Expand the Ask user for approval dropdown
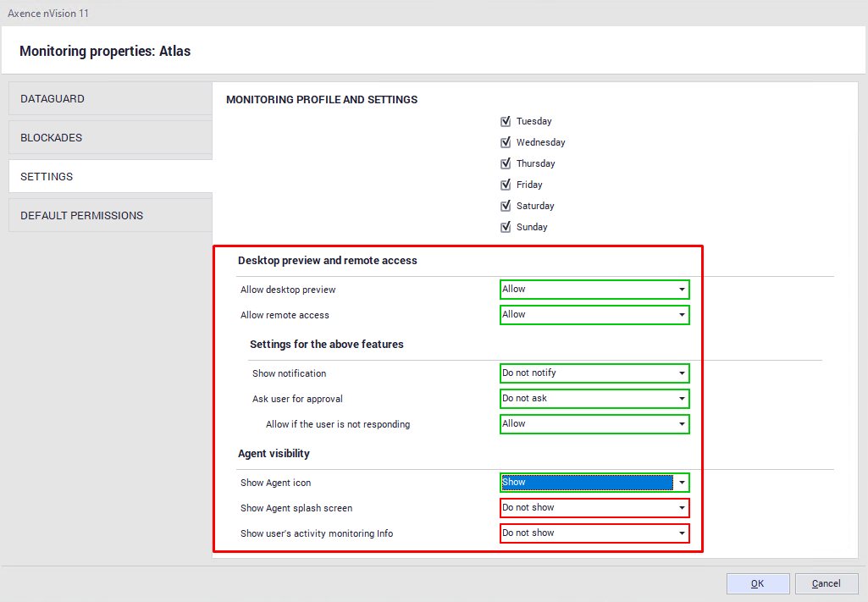 (594, 399)
